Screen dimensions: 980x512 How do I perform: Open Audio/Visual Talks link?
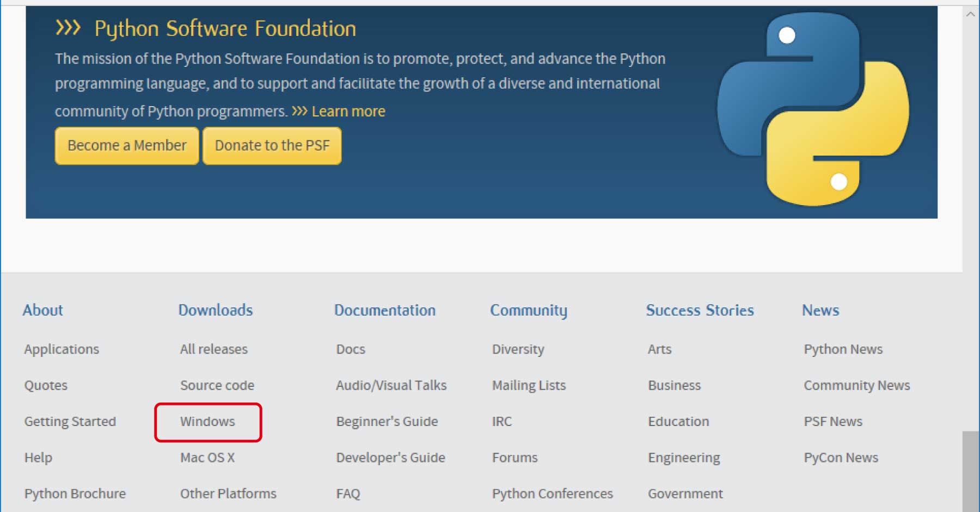[x=391, y=385]
